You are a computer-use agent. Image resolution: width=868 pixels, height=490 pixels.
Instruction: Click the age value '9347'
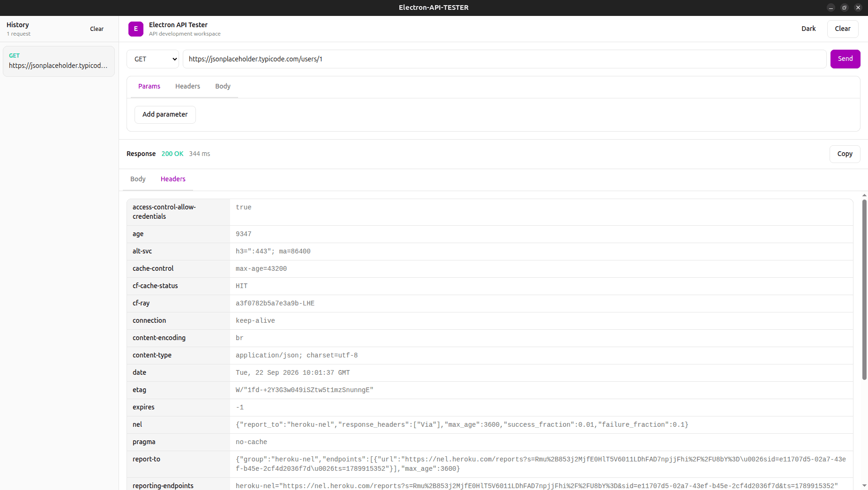pos(244,234)
